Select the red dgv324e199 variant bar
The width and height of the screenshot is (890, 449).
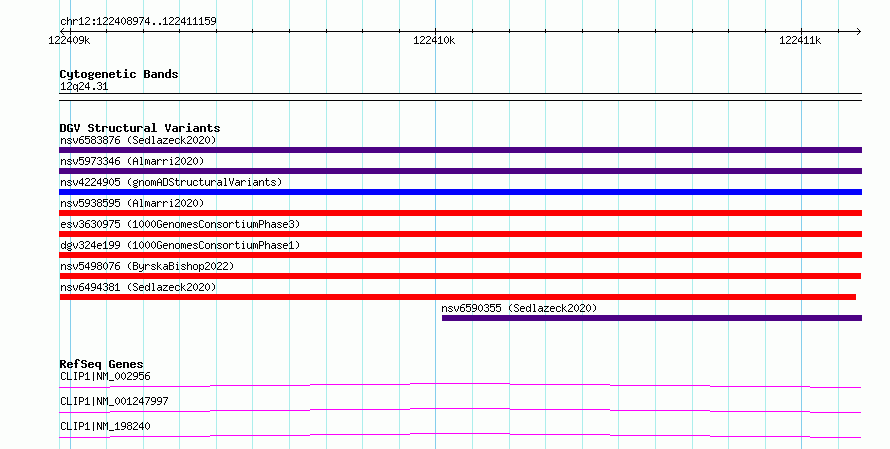pyautogui.click(x=460, y=255)
